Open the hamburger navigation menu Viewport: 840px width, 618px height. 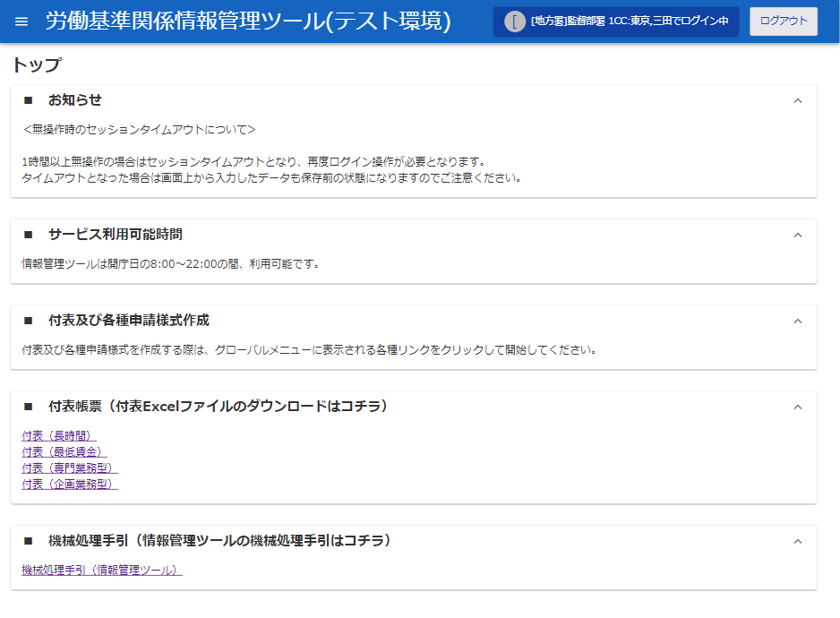click(x=21, y=21)
